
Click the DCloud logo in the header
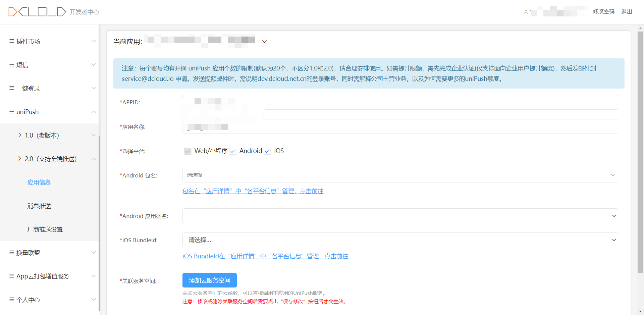(37, 12)
